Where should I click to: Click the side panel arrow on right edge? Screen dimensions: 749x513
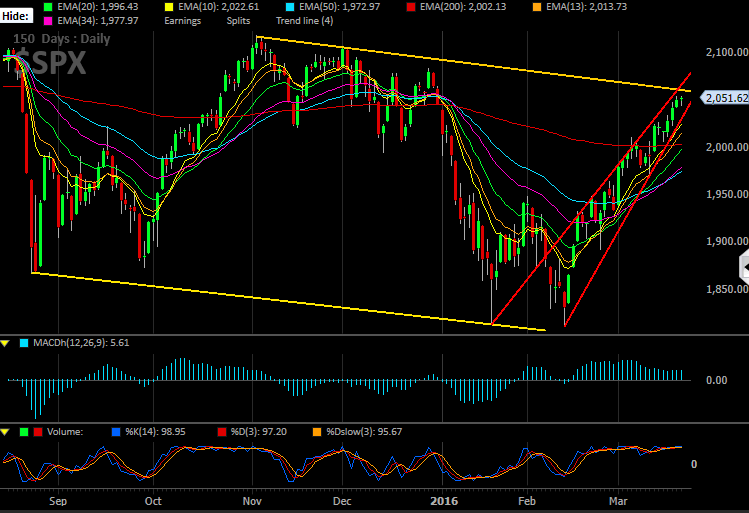pyautogui.click(x=744, y=268)
